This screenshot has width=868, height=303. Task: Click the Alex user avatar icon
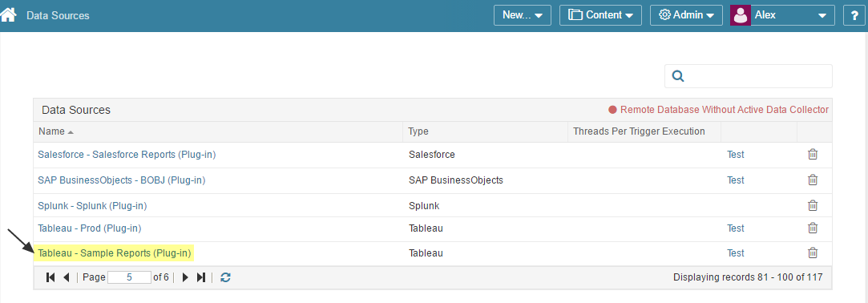coord(740,15)
